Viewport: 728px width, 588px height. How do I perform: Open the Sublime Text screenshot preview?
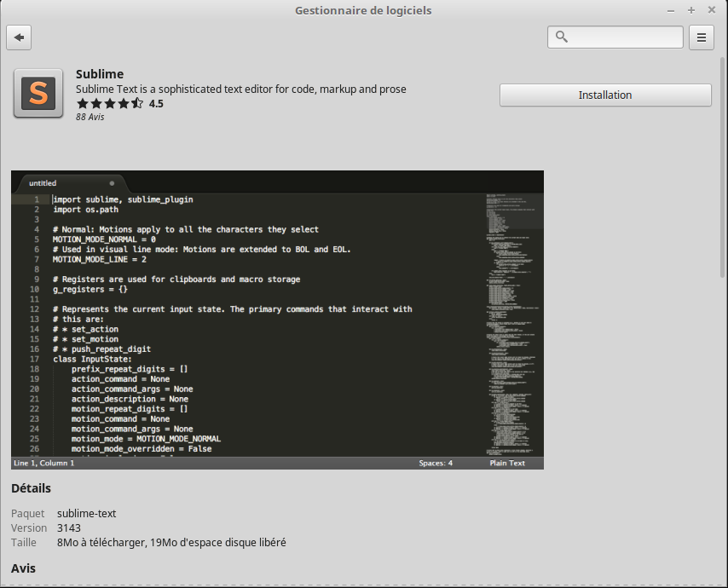click(277, 320)
